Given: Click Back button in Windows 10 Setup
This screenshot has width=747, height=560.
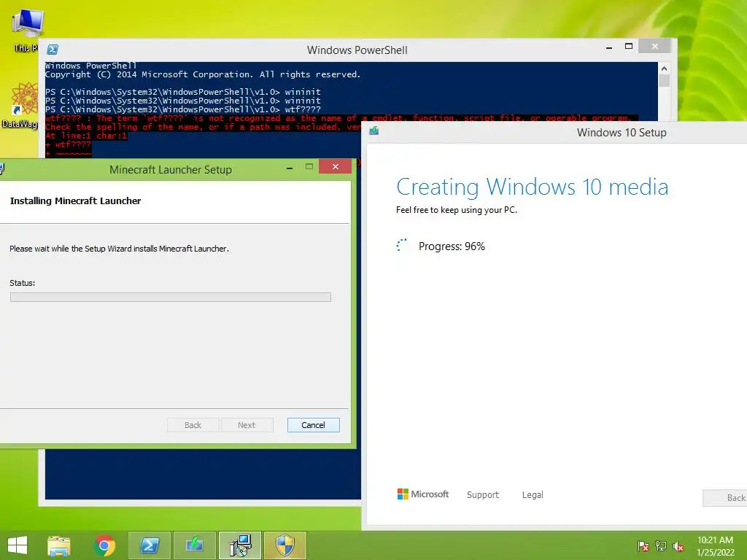Looking at the screenshot, I should (x=725, y=497).
